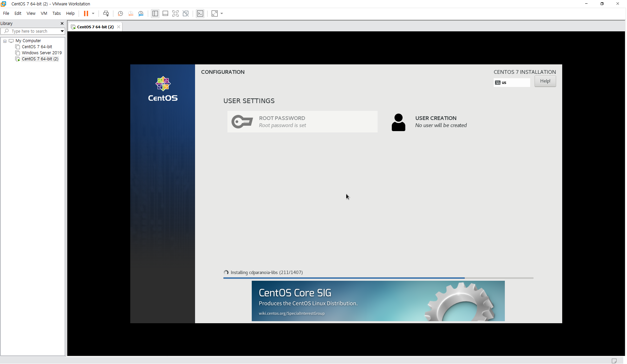627x364 pixels.
Task: Open the VM menu
Action: tap(44, 13)
